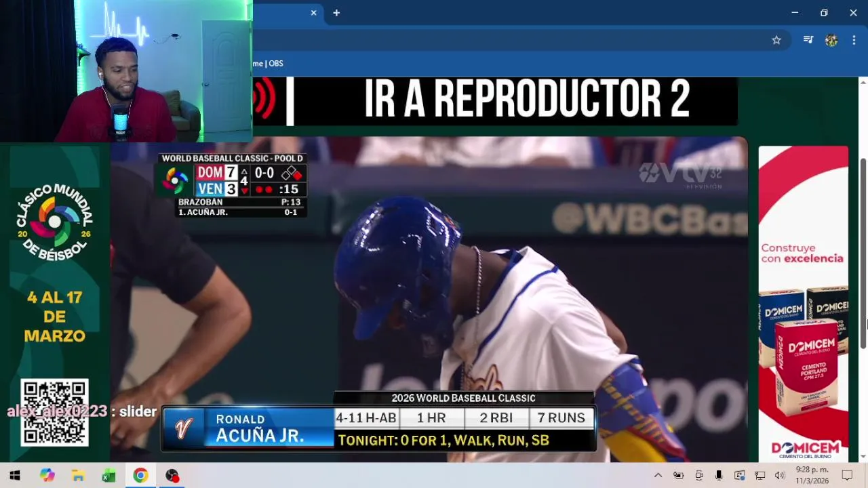Click the microphone tray icon
868x488 pixels.
pos(719,475)
